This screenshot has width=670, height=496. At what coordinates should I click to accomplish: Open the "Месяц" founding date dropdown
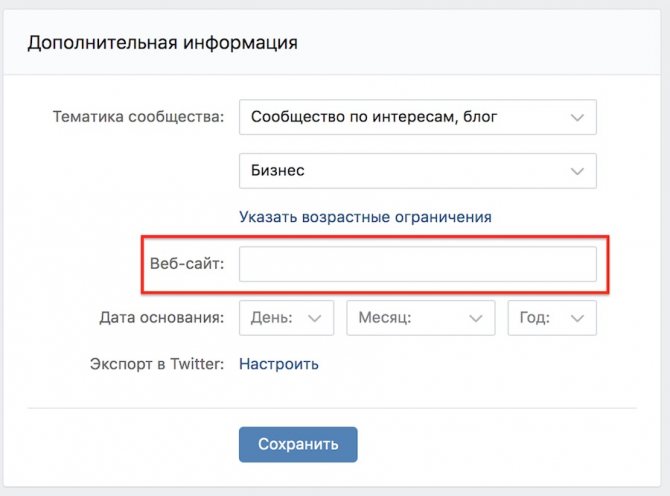click(420, 318)
